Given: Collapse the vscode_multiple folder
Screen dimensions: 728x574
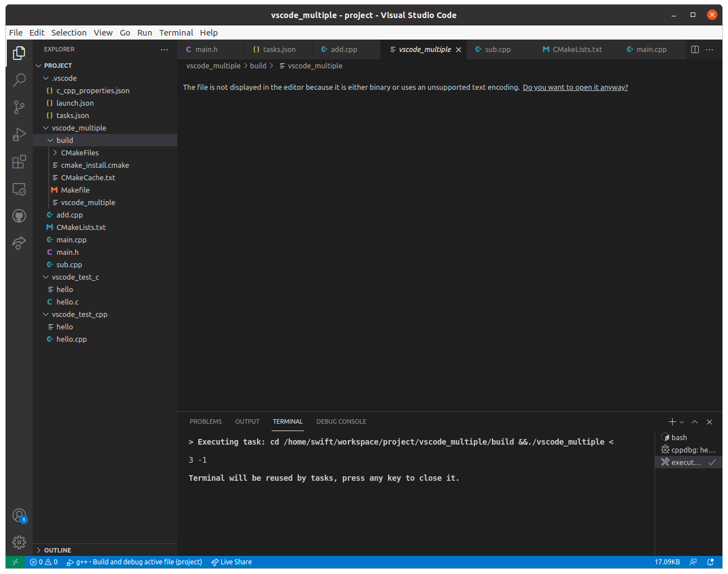Looking at the screenshot, I should (105, 128).
